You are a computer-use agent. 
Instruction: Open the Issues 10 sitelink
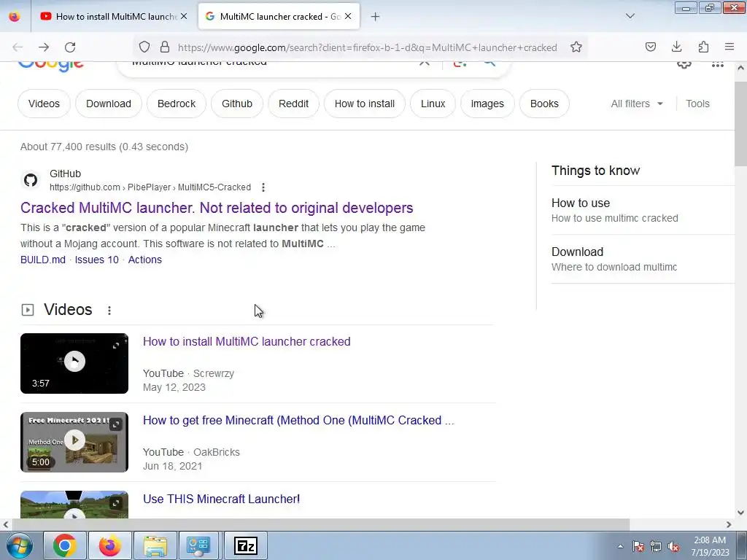click(x=97, y=260)
